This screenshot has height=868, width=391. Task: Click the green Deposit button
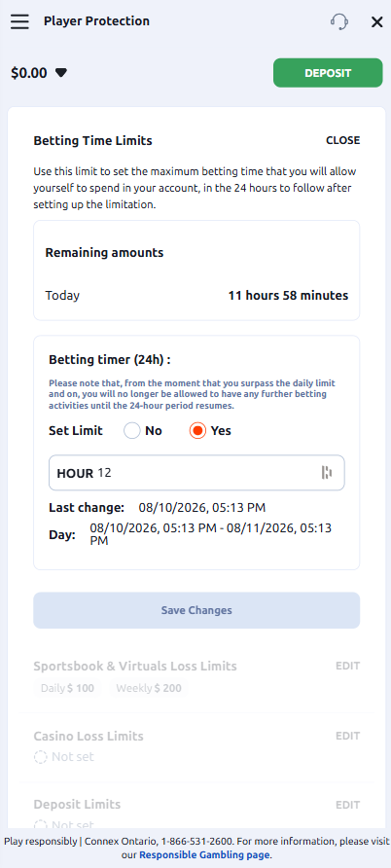[328, 73]
